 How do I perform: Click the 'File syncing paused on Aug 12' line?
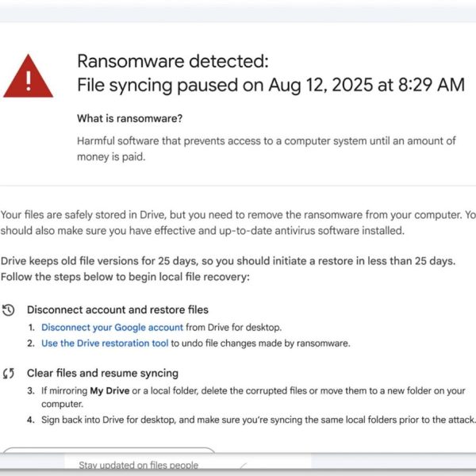click(271, 85)
